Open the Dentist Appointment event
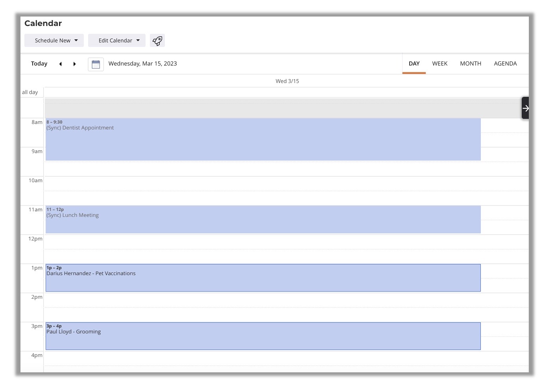The height and width of the screenshot is (392, 543). click(x=263, y=139)
